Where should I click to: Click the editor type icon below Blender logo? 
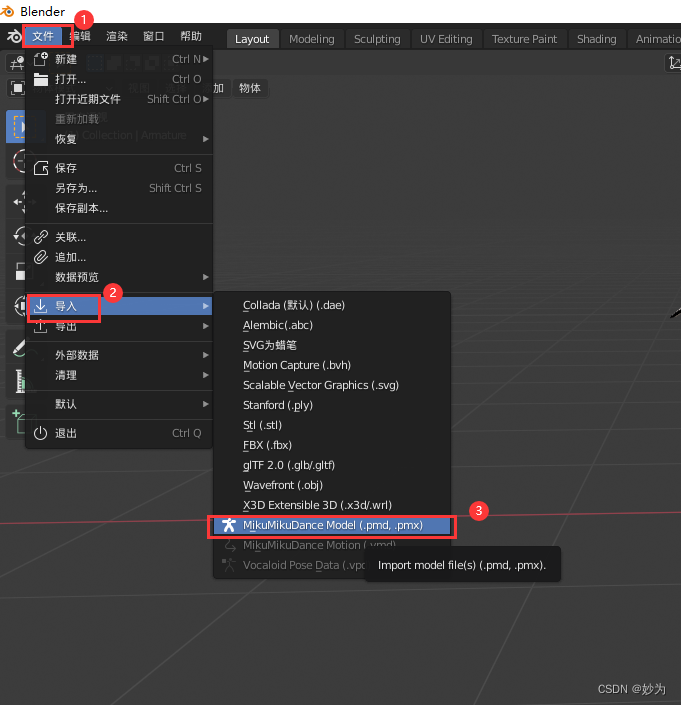click(18, 63)
